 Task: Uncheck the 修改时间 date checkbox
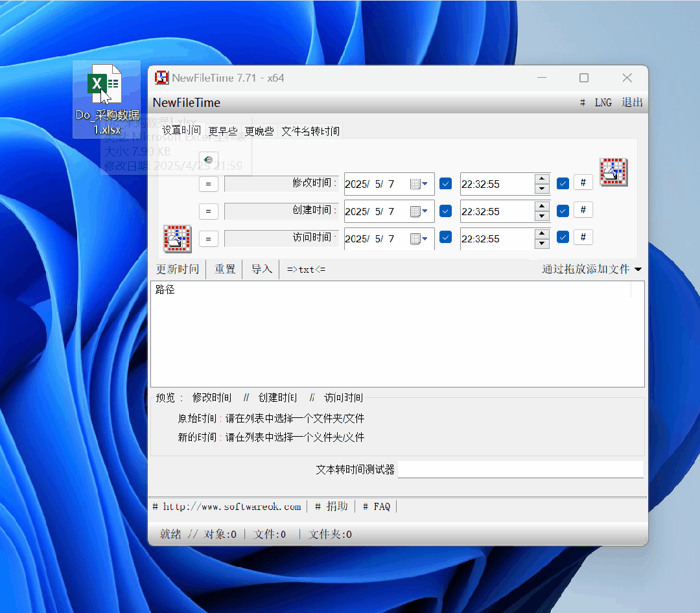click(x=445, y=183)
